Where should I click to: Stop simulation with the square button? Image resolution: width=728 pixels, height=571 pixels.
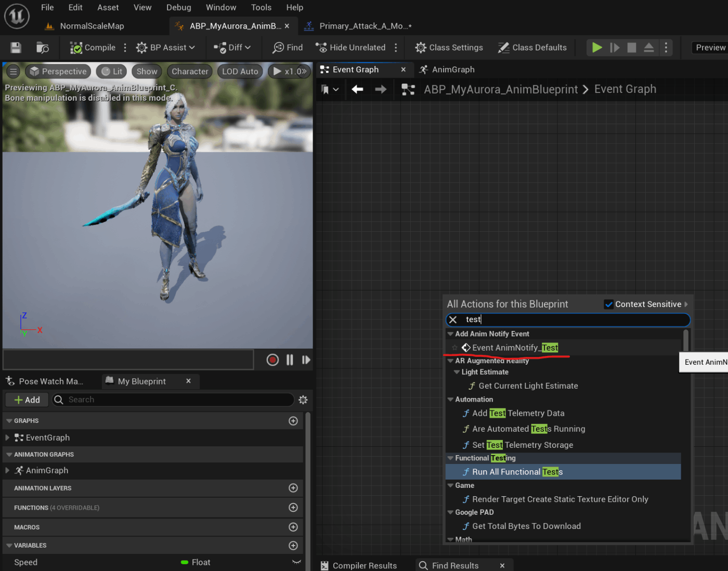coord(632,48)
